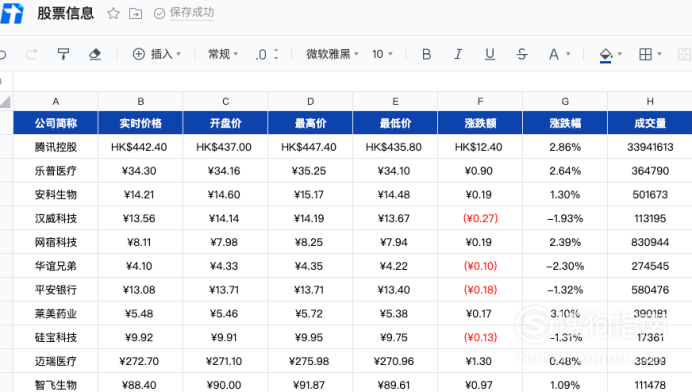Click the 最高价 header cell
This screenshot has height=392, width=692.
click(x=310, y=123)
